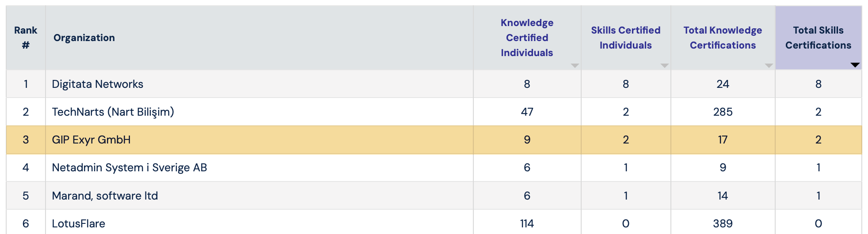The image size is (868, 234).
Task: Select Netadmin System i Sverige AB
Action: coord(129,167)
